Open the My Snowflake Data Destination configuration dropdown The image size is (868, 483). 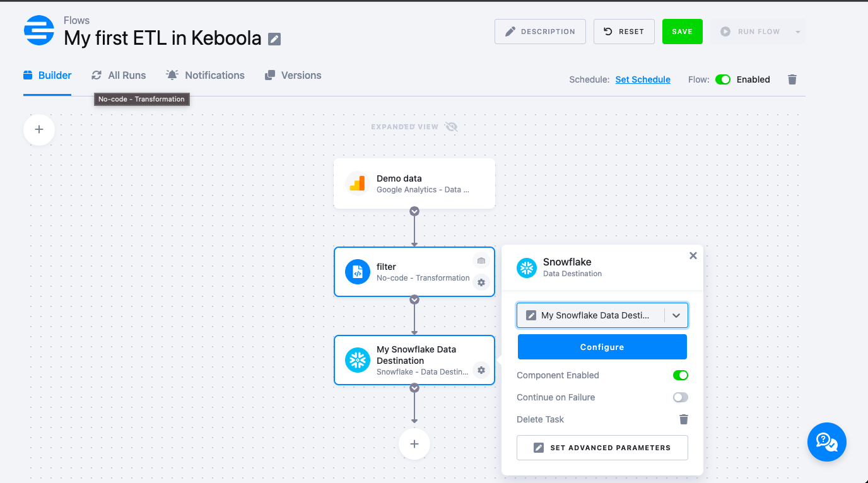[676, 315]
